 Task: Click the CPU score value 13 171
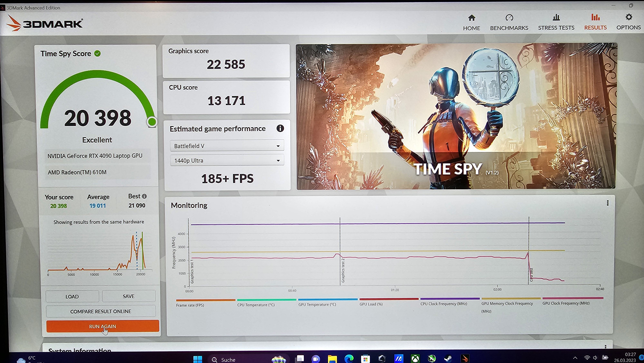point(226,101)
